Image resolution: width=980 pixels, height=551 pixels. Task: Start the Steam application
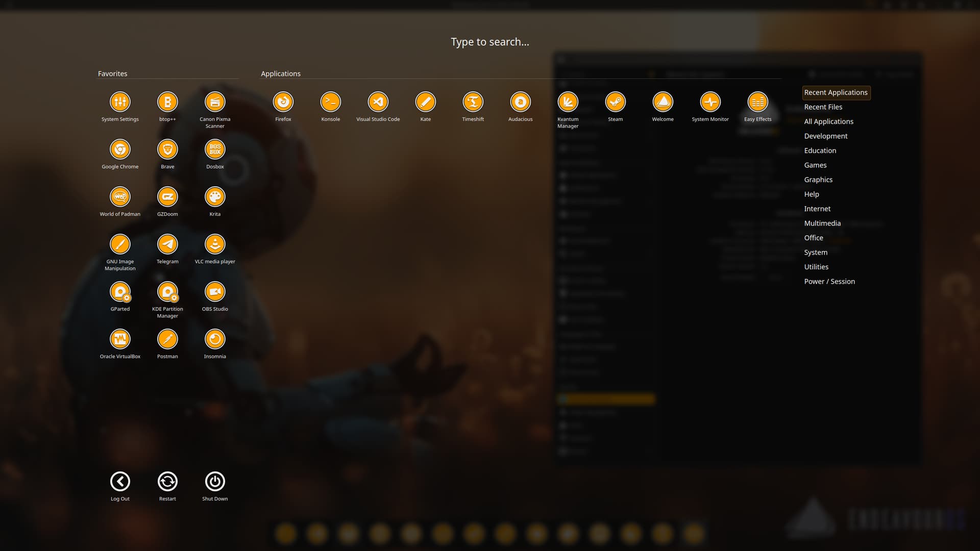(x=615, y=102)
